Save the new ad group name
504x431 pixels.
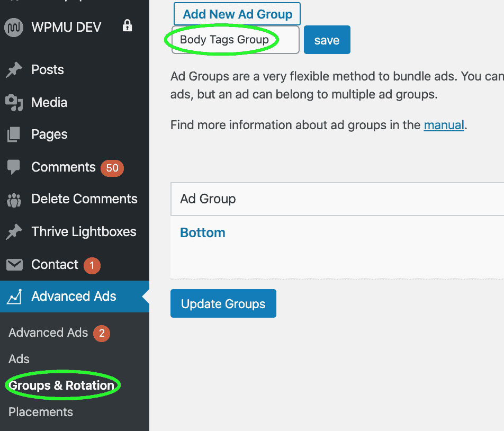coord(327,40)
